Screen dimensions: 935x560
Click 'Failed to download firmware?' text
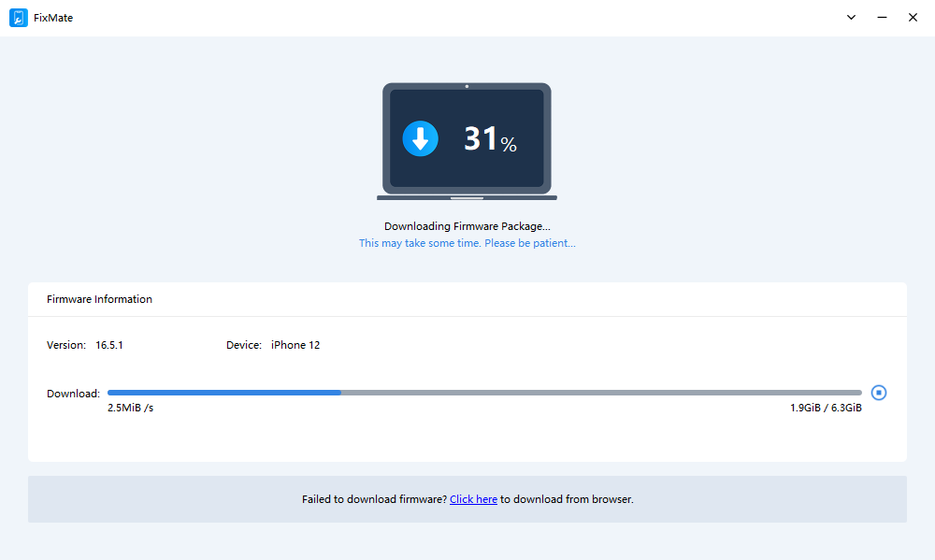(375, 499)
